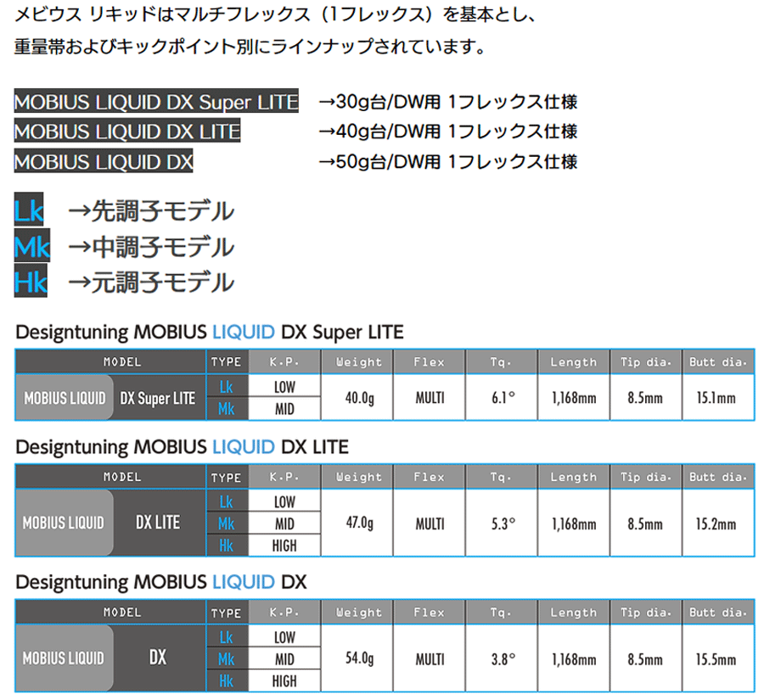Click the MOBIUS LIQUID DX LITE highlighted label

pos(127,132)
